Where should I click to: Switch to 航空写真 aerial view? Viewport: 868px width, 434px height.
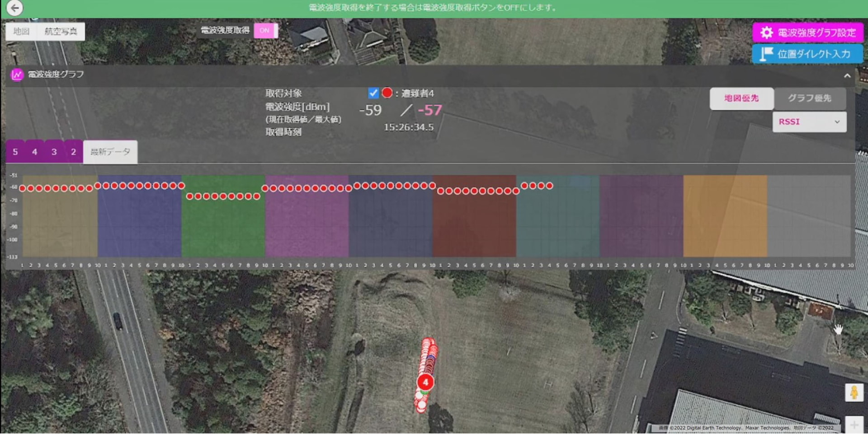pyautogui.click(x=61, y=31)
